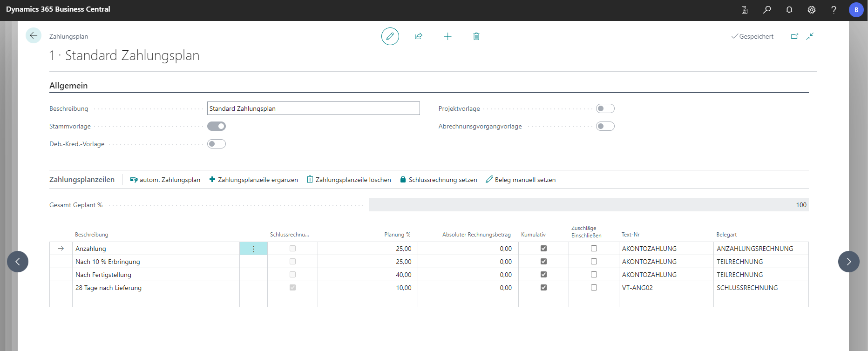The image size is (868, 351).
Task: Toggle the Stammvorlage switch
Action: click(x=217, y=126)
